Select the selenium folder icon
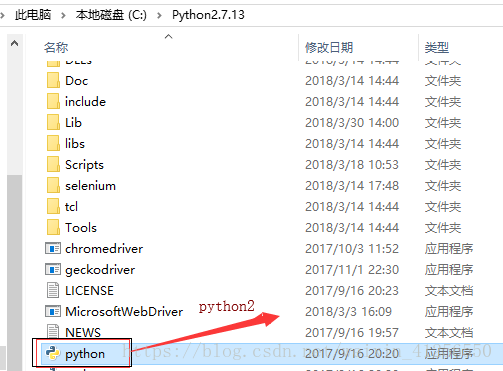Image resolution: width=503 pixels, height=371 pixels. pyautogui.click(x=53, y=186)
